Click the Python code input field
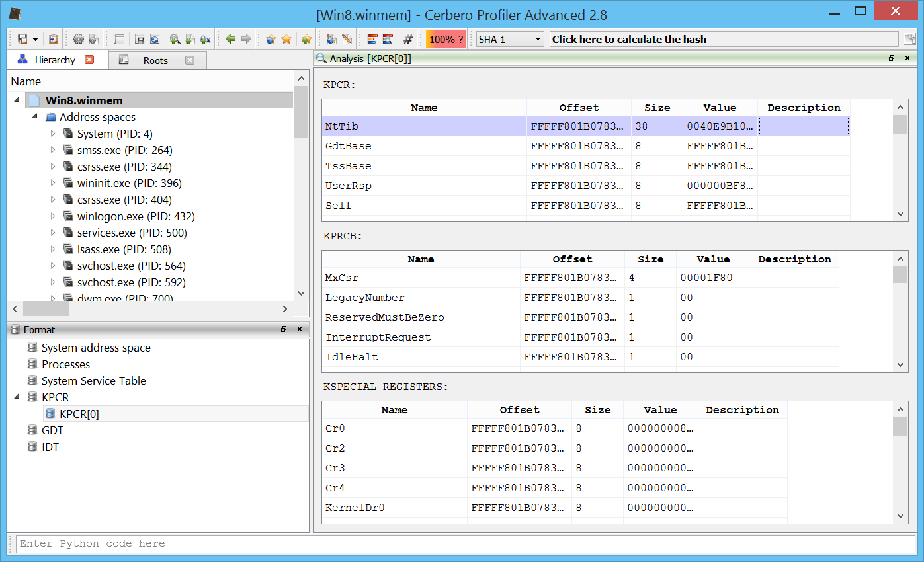The width and height of the screenshot is (924, 562). click(x=466, y=543)
